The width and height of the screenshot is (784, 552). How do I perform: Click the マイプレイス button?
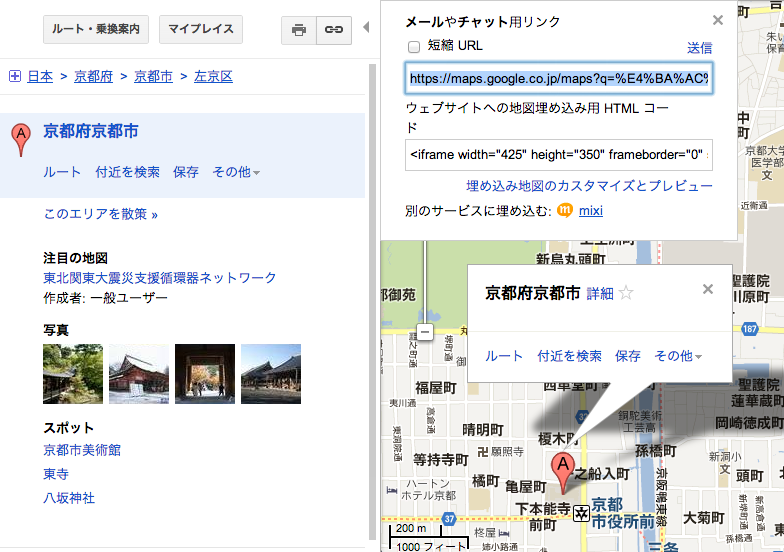pyautogui.click(x=200, y=30)
